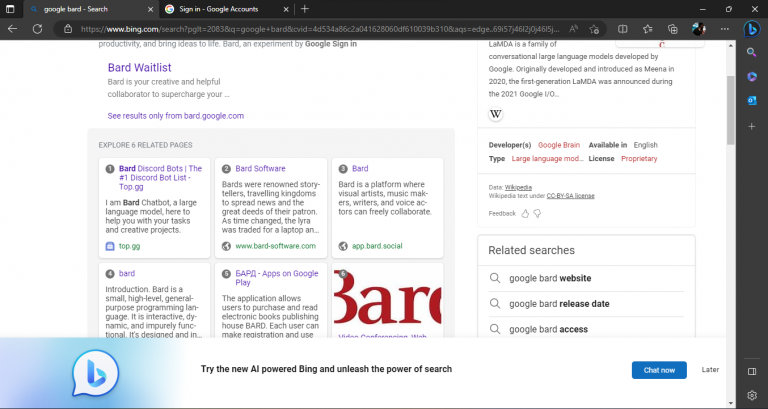Click the Chat now button

tap(659, 370)
